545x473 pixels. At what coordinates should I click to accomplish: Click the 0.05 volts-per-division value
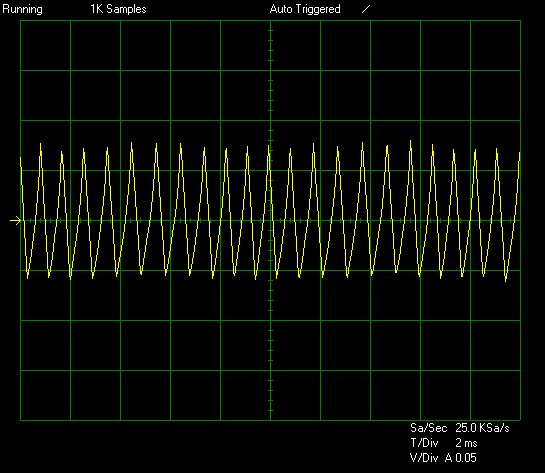pos(466,458)
